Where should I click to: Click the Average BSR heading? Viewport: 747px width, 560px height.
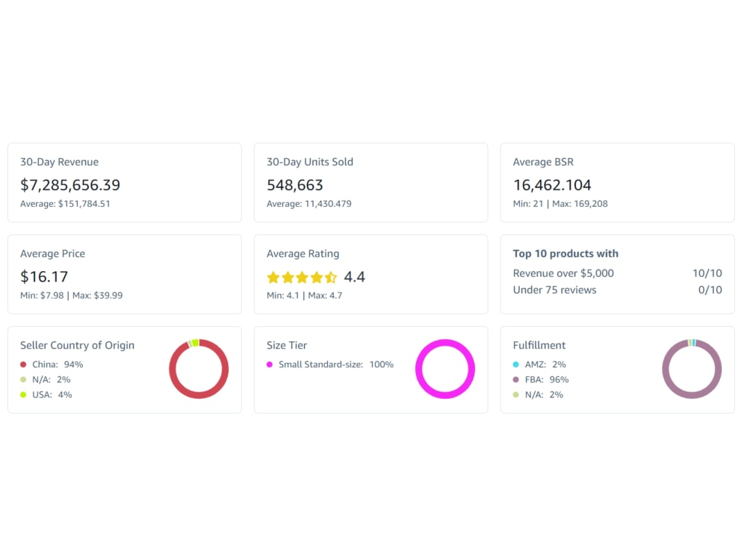[x=543, y=162]
